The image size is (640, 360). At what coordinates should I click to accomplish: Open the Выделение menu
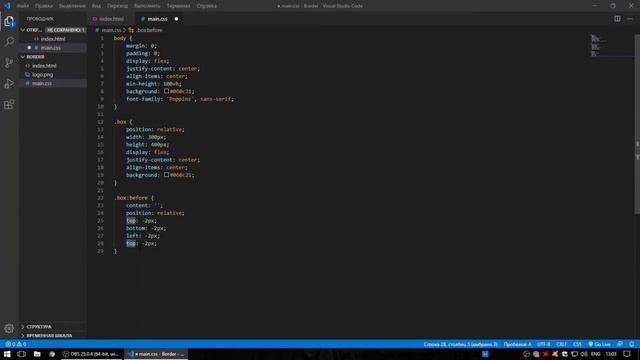pyautogui.click(x=72, y=6)
